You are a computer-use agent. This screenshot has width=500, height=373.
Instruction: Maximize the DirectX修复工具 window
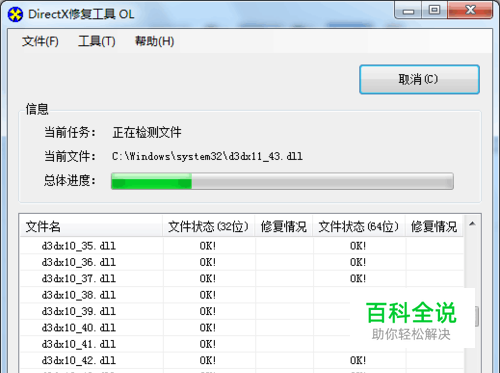tap(434, 10)
